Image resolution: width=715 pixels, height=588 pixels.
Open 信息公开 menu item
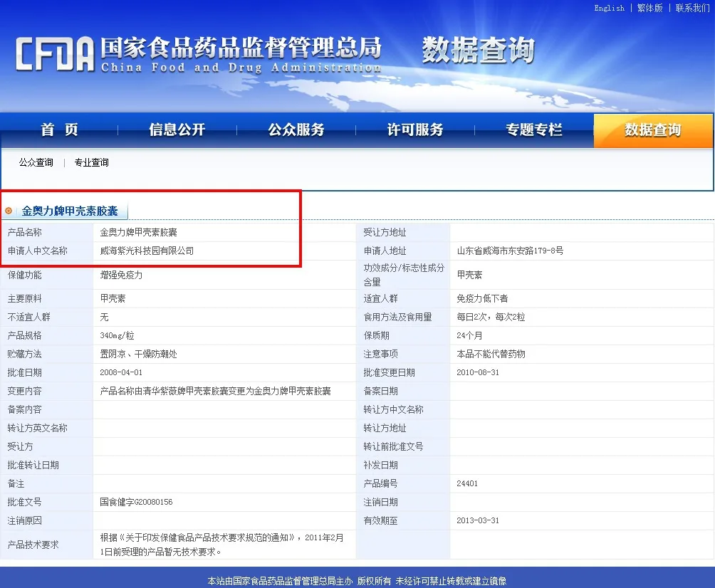point(177,130)
